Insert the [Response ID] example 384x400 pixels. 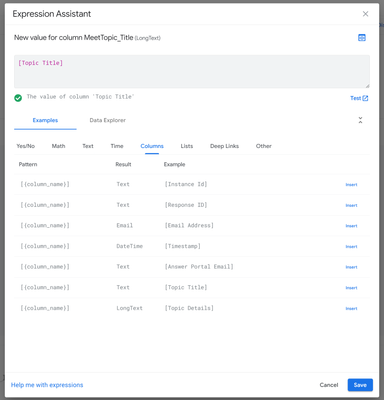[x=351, y=205]
